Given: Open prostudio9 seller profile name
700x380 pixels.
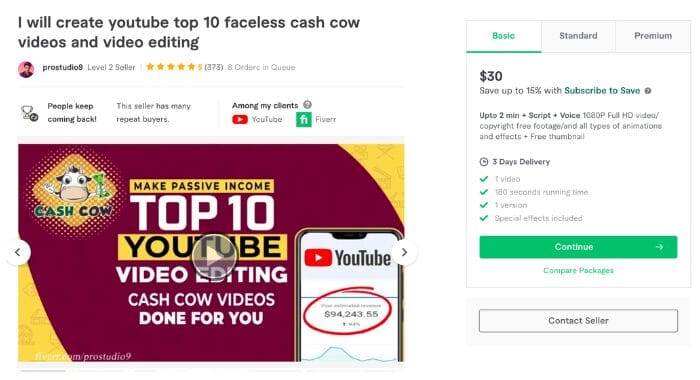Looking at the screenshot, I should click(62, 67).
